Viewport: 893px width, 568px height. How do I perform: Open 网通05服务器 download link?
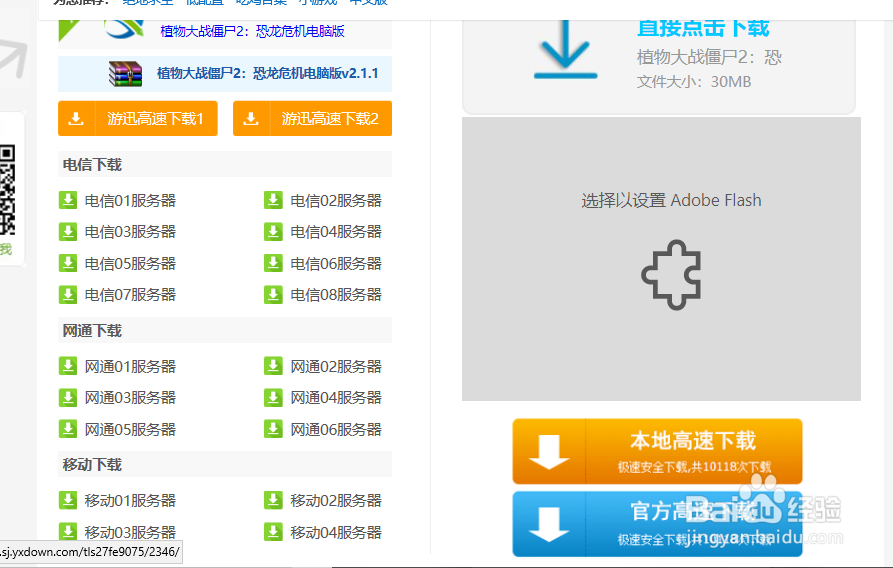(130, 429)
